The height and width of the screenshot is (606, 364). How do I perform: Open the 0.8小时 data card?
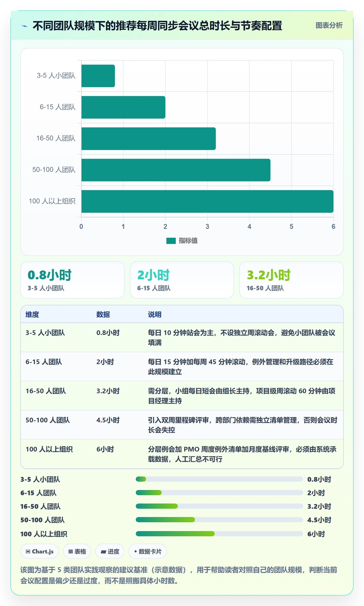(73, 280)
